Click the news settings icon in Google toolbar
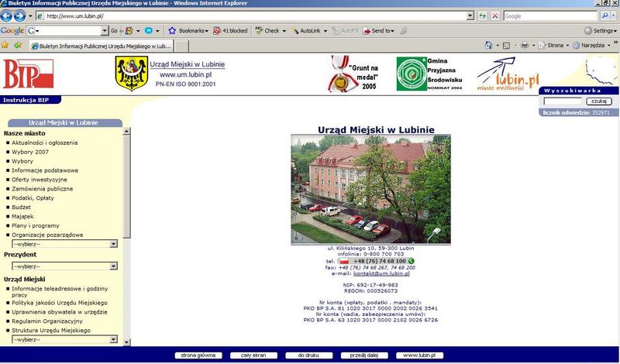620x364 pixels. tap(129, 30)
